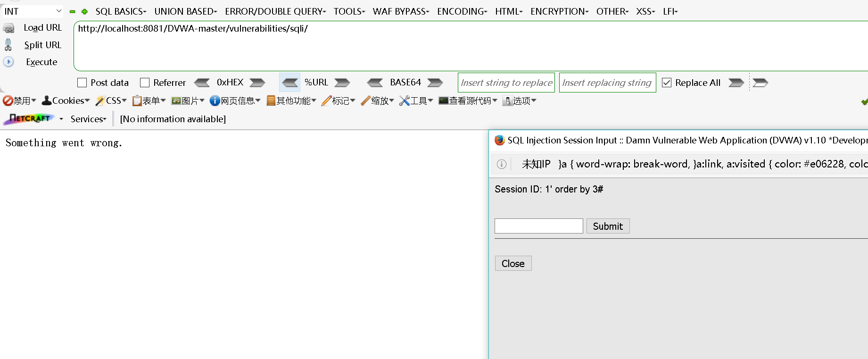
Task: Open the OTHER menu
Action: tap(612, 11)
